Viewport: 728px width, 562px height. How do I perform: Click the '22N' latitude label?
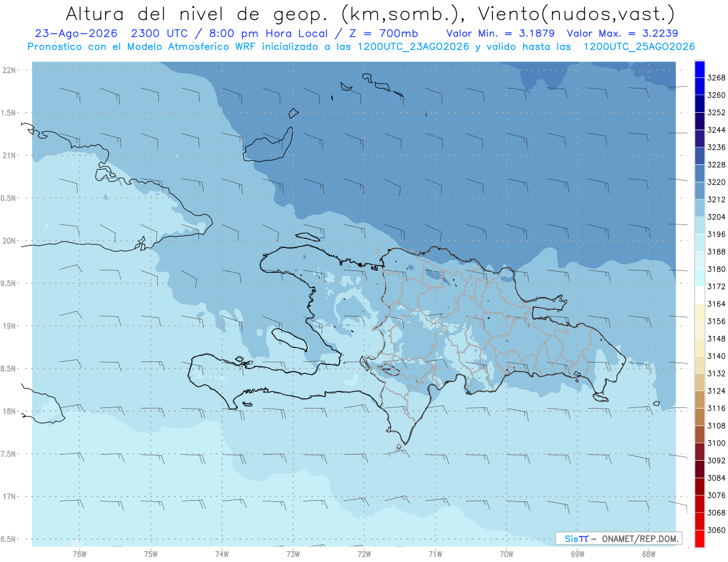click(10, 70)
